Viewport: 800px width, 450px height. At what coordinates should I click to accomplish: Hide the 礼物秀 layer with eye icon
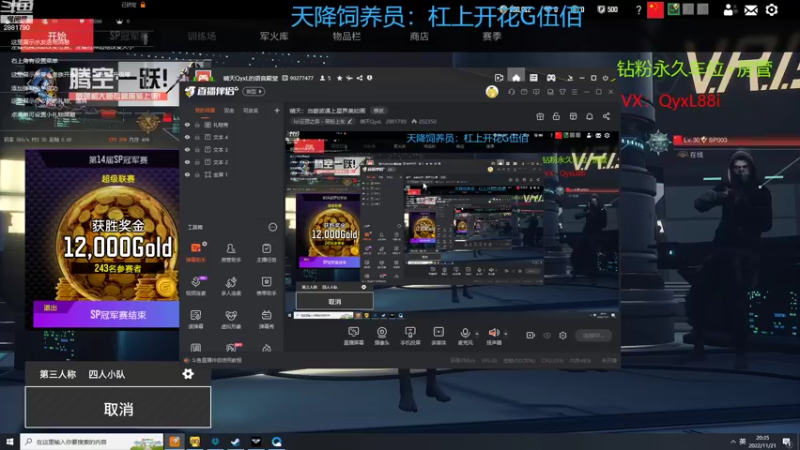point(187,124)
